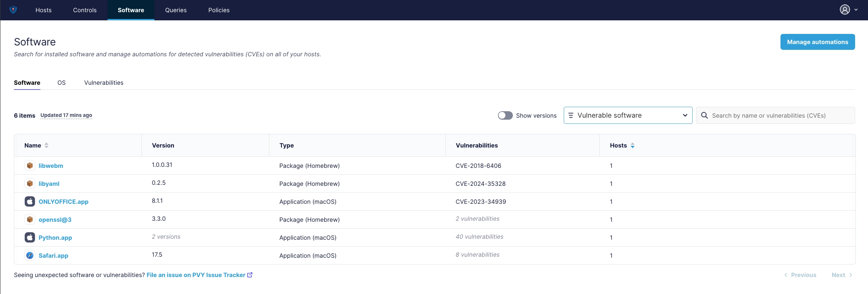Switch to the Vulnerabilities sub-tab

(x=104, y=83)
